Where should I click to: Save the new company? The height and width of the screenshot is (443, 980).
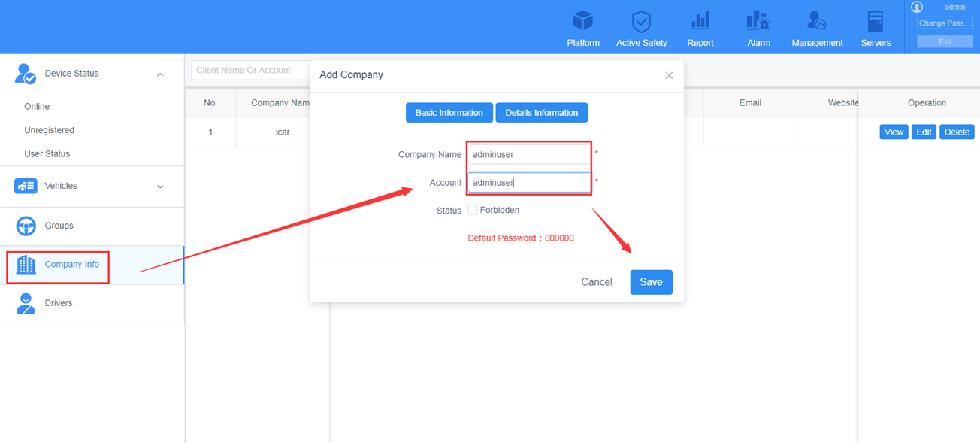click(x=652, y=282)
